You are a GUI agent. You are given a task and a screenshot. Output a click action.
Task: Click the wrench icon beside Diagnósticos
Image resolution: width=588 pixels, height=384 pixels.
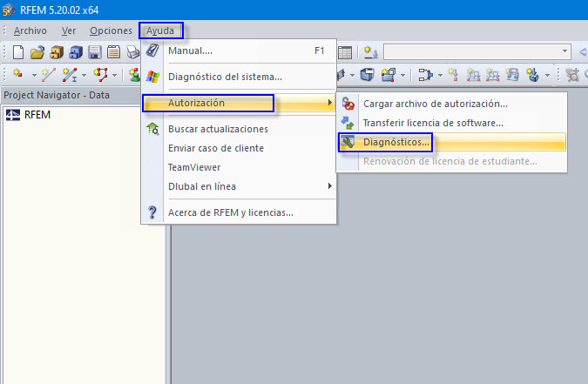tap(348, 142)
